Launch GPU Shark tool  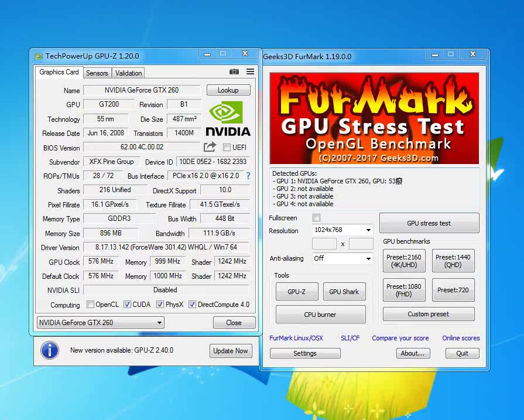(x=344, y=292)
